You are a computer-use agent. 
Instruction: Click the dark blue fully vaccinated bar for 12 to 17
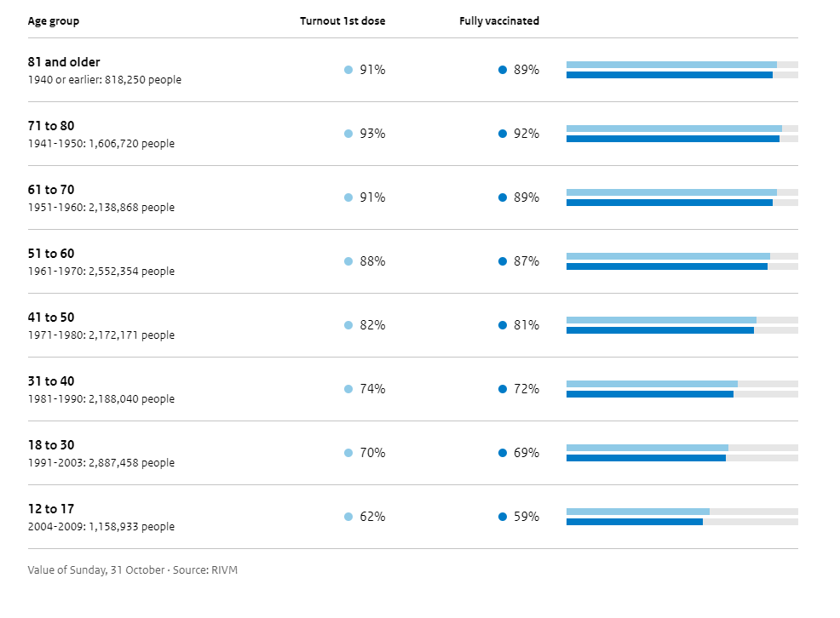pos(634,522)
